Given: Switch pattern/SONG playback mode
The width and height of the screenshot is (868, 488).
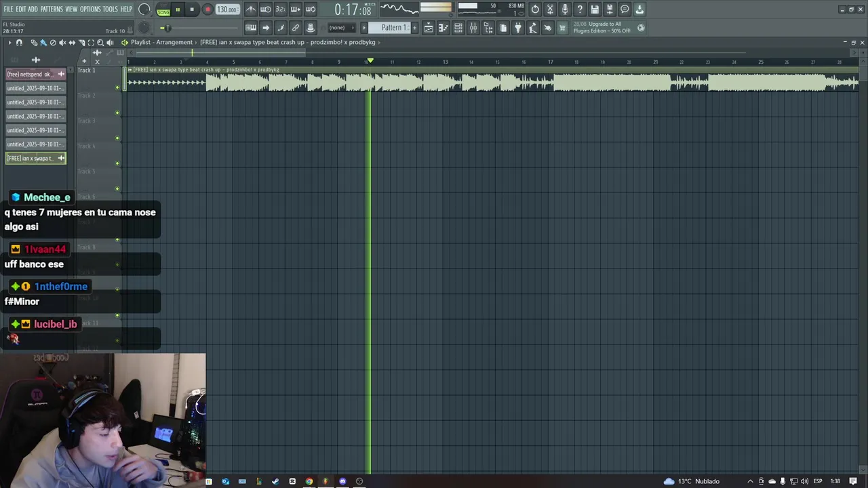Looking at the screenshot, I should [x=163, y=10].
